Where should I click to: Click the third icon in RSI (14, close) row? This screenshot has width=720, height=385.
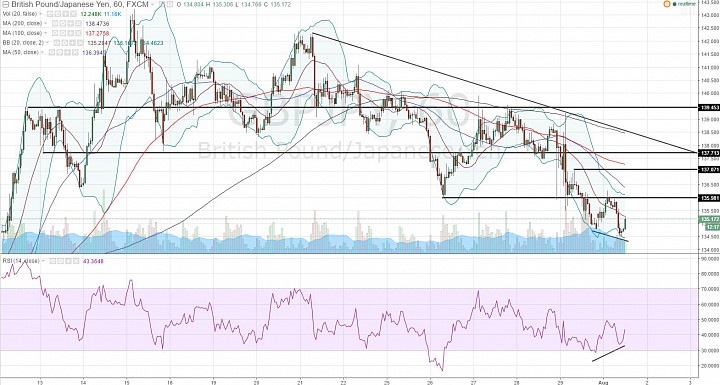coord(68,261)
